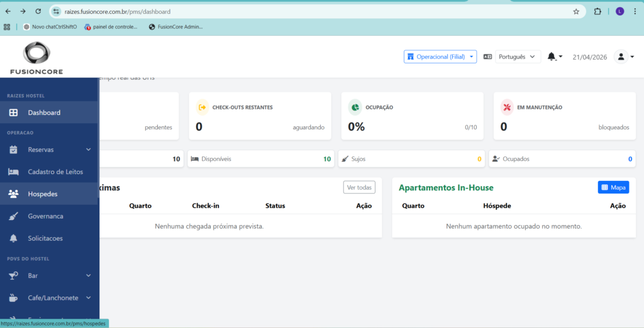Open the Novo chat bookmark
The image size is (644, 328).
pos(50,27)
